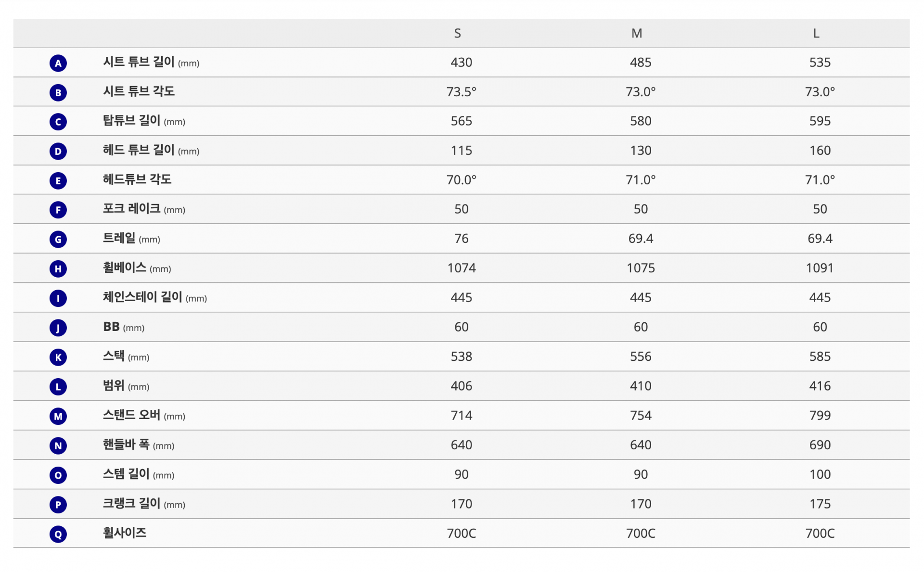This screenshot has height=572, width=924.
Task: Click the circular A badge icon
Action: [x=58, y=63]
